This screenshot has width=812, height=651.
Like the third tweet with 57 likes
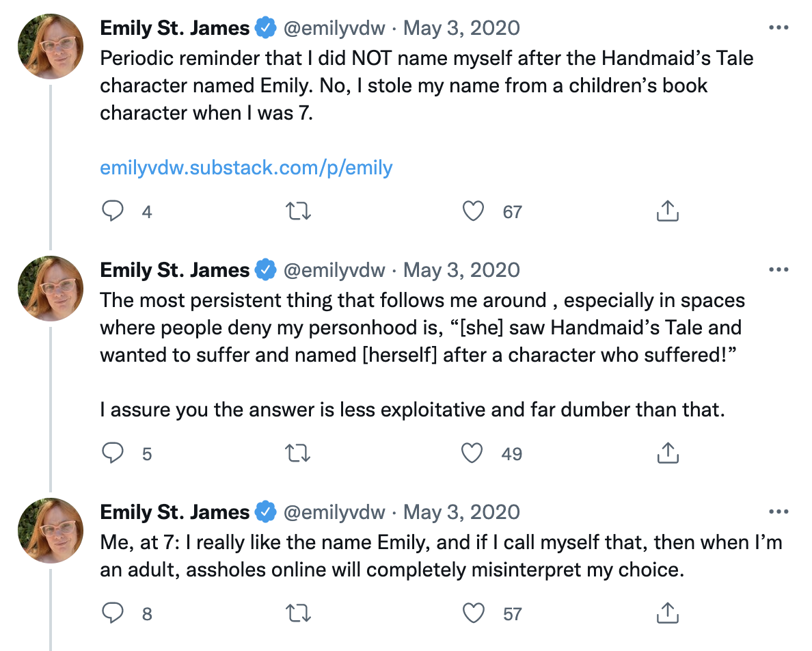(x=473, y=613)
